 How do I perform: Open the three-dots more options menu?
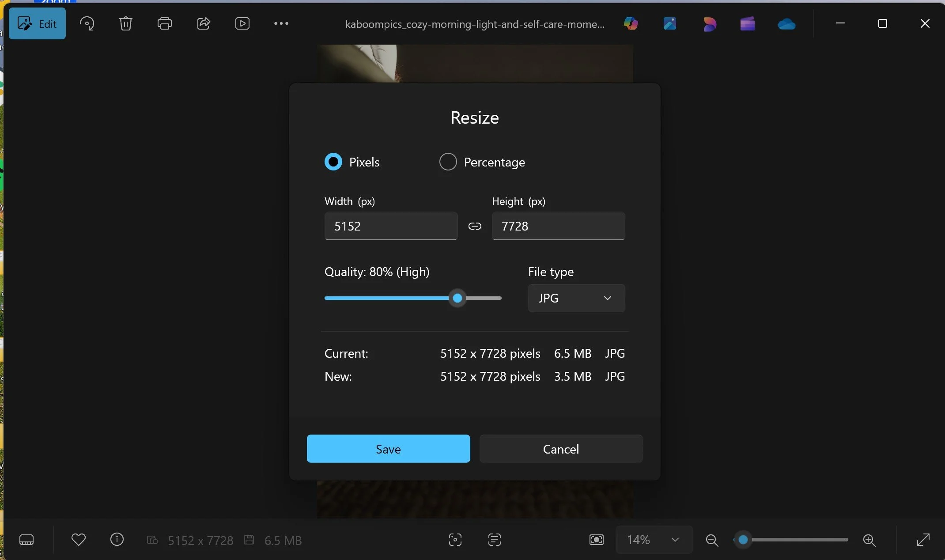coord(281,23)
